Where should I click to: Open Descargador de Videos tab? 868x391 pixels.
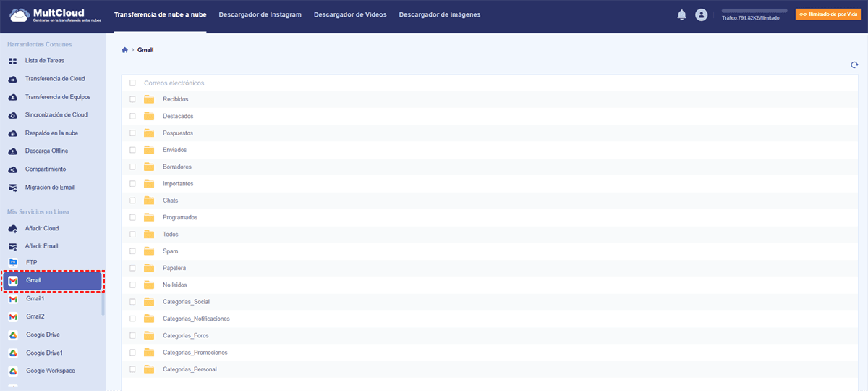[350, 14]
